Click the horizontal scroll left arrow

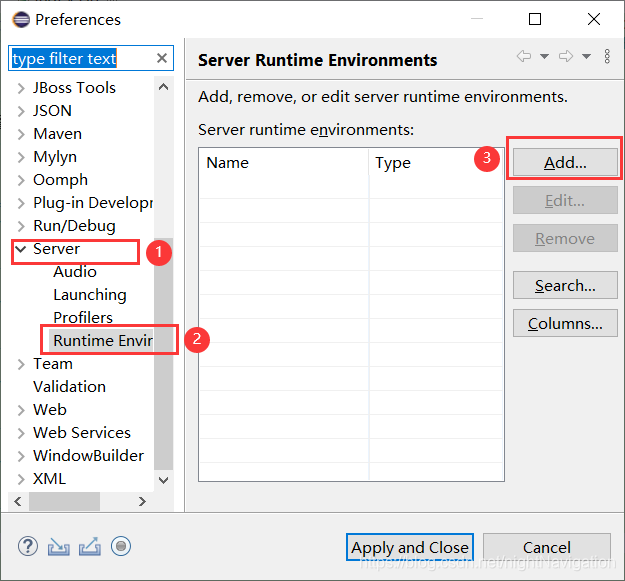click(x=18, y=501)
